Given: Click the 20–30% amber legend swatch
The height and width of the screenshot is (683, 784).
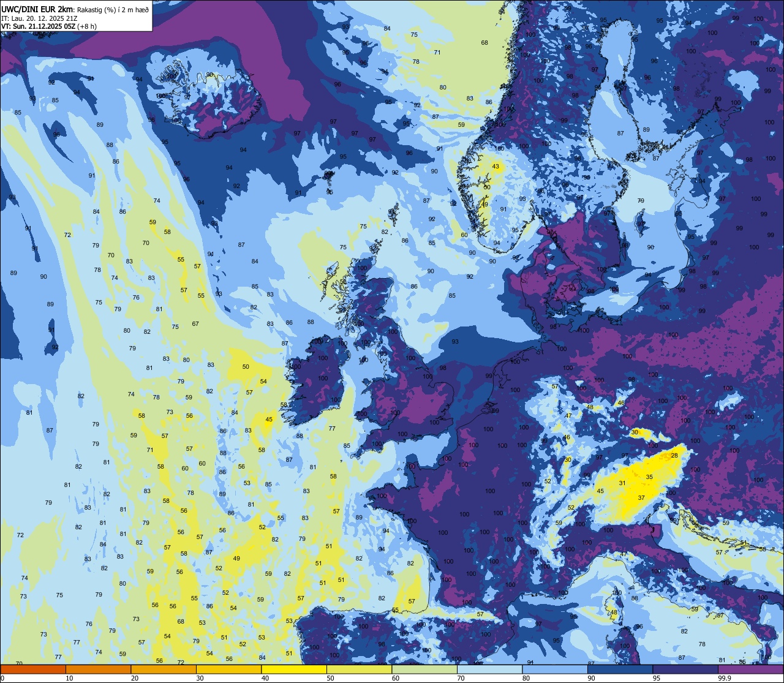Looking at the screenshot, I should point(164,670).
